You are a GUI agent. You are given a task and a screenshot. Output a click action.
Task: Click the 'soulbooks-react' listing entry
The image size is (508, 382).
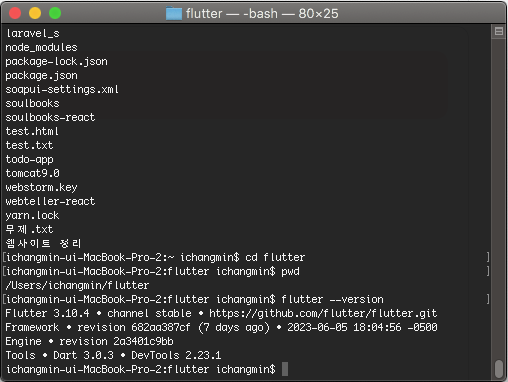point(50,117)
